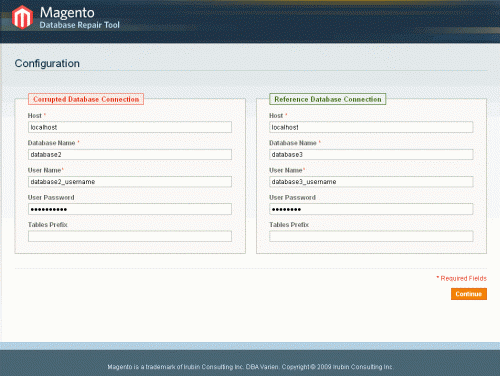Click Reference Database Tables Prefix field
The height and width of the screenshot is (376, 500).
pyautogui.click(x=371, y=236)
